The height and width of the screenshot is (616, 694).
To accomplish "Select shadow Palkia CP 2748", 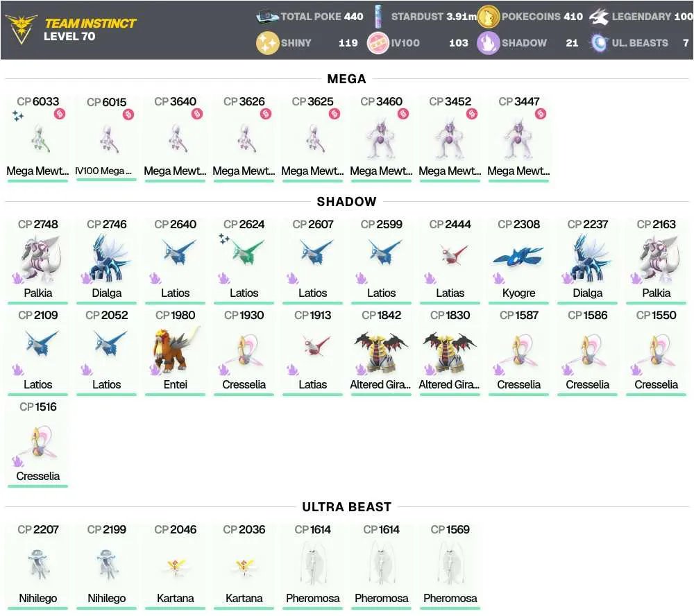I will click(x=37, y=261).
